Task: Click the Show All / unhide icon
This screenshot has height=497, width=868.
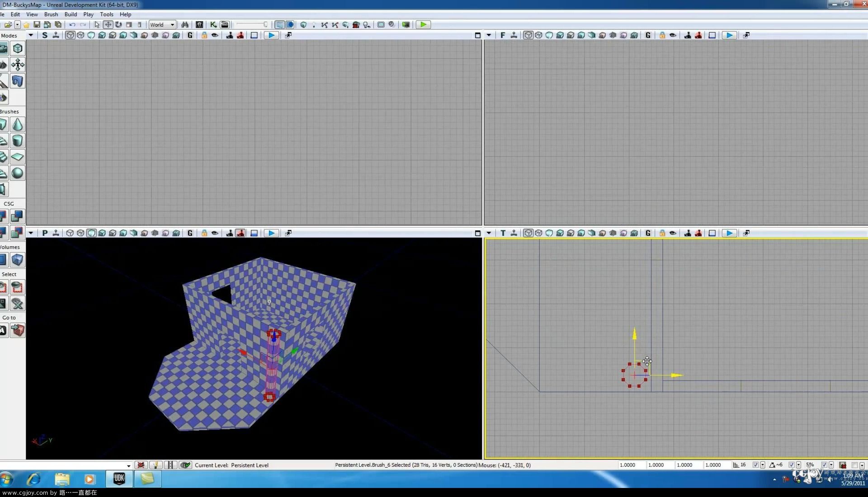Action: 18,304
